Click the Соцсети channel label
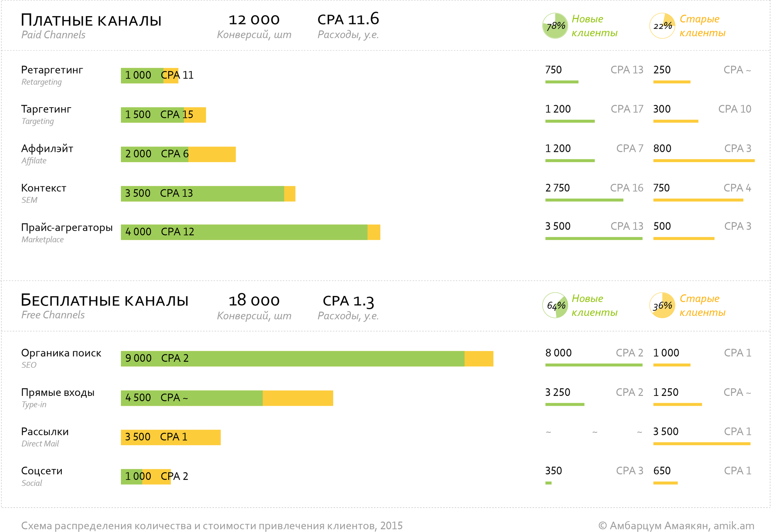The width and height of the screenshot is (771, 532). click(x=42, y=471)
